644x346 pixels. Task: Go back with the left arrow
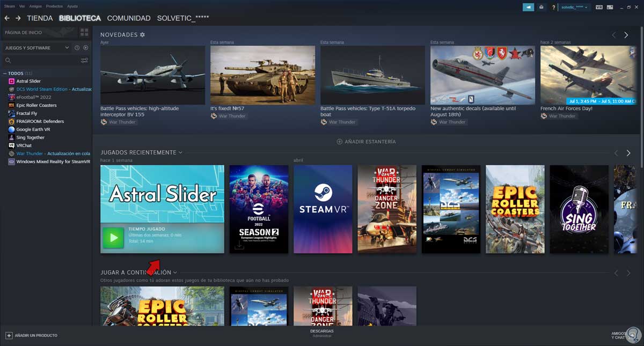[x=7, y=18]
